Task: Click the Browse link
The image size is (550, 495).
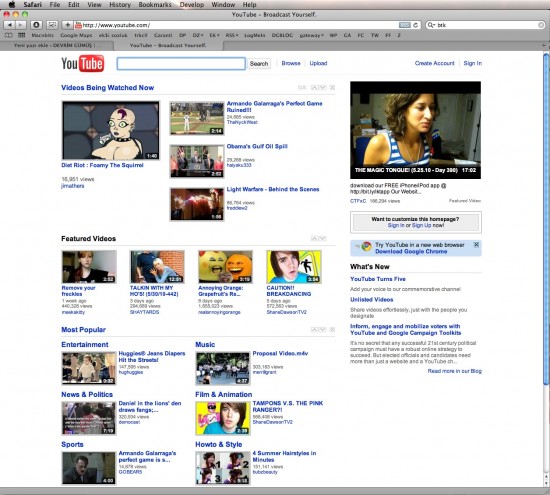Action: pos(291,63)
